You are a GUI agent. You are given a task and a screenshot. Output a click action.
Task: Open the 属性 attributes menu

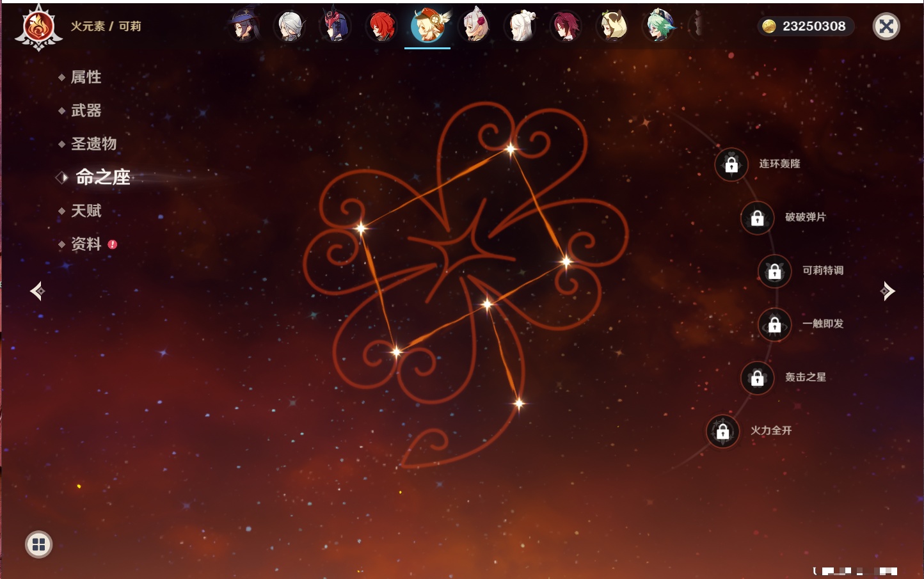pyautogui.click(x=86, y=77)
